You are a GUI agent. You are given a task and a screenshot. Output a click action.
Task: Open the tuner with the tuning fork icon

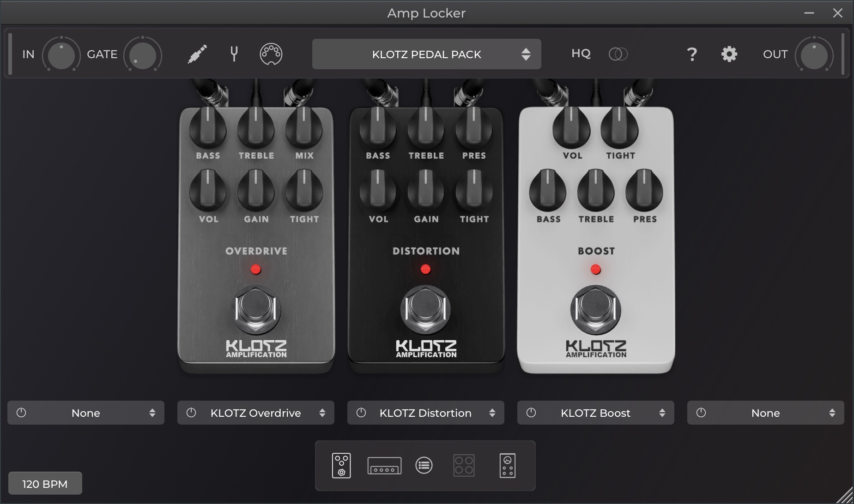click(x=234, y=54)
